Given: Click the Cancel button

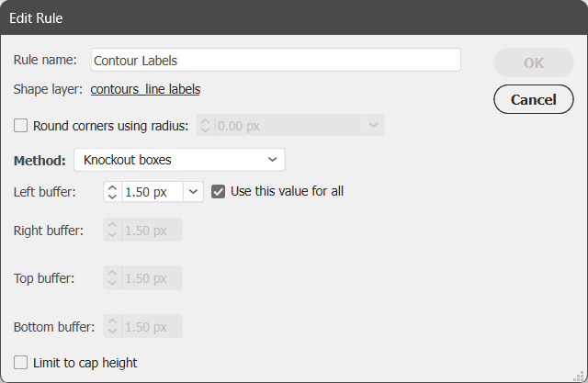Looking at the screenshot, I should tap(534, 99).
